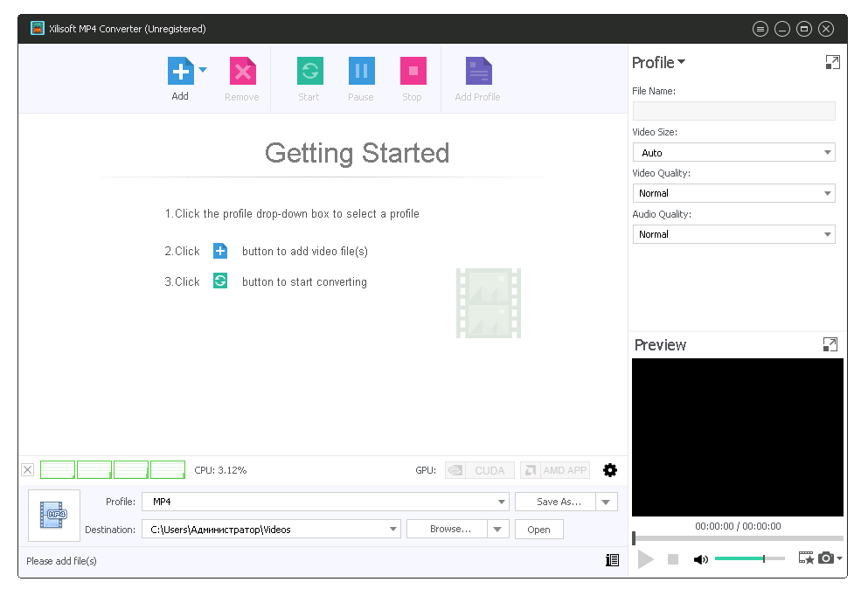Click the settings gear near GPU options
This screenshot has height=596, width=868.
click(x=610, y=469)
